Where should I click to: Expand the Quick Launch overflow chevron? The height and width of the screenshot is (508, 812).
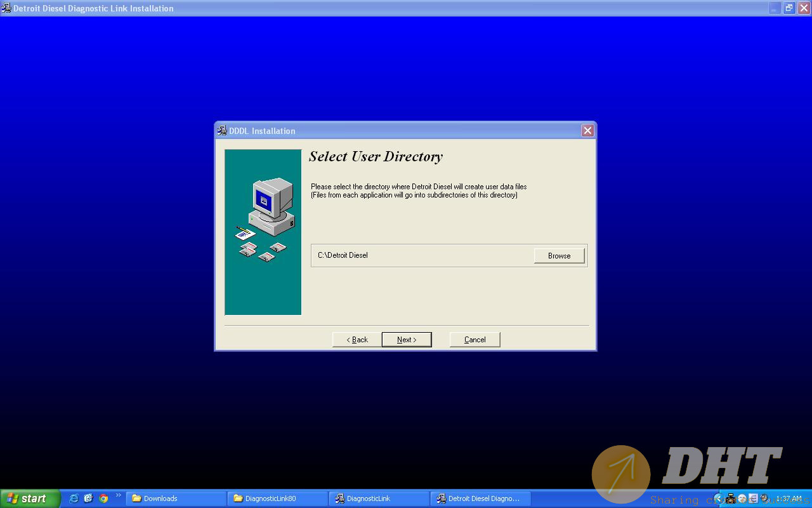pyautogui.click(x=118, y=495)
